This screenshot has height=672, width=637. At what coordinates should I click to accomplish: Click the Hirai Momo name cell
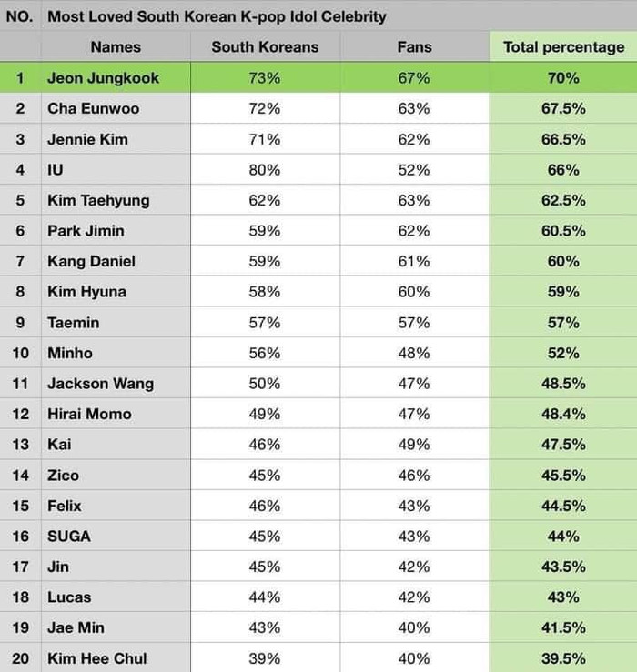(116, 414)
